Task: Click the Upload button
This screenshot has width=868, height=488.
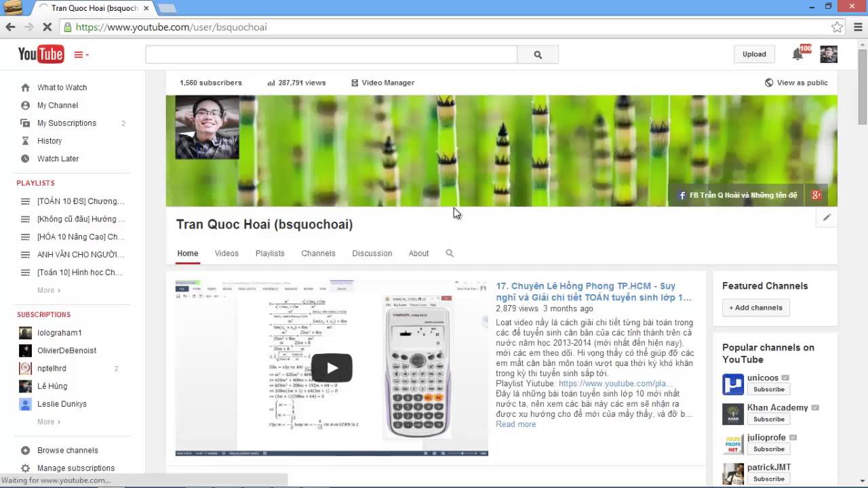Action: pos(754,54)
